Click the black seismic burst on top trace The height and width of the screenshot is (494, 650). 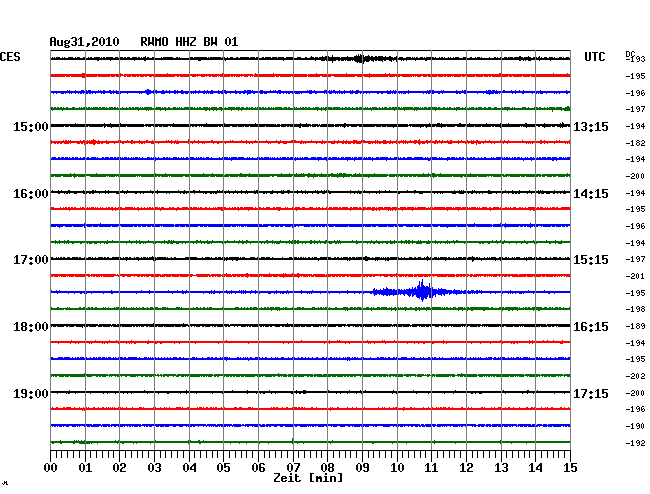pyautogui.click(x=360, y=59)
